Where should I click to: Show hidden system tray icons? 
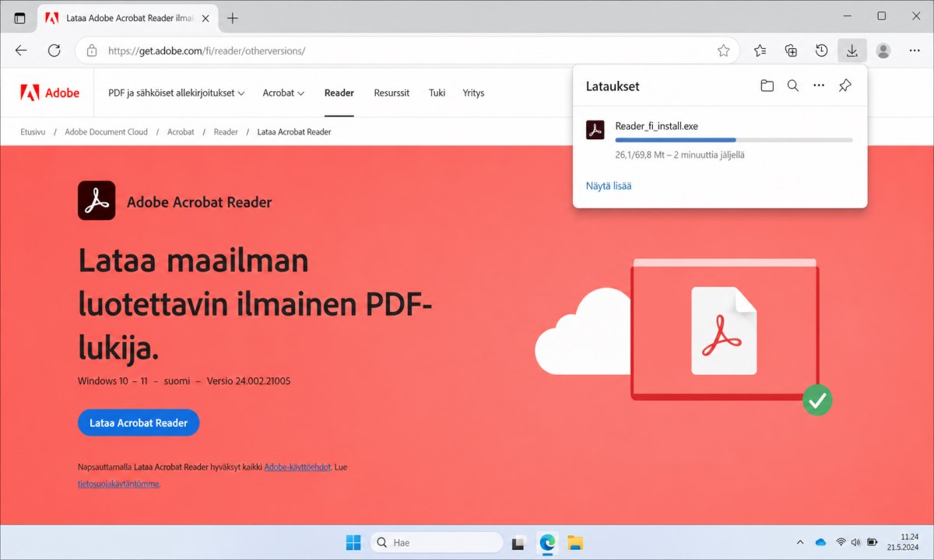800,542
